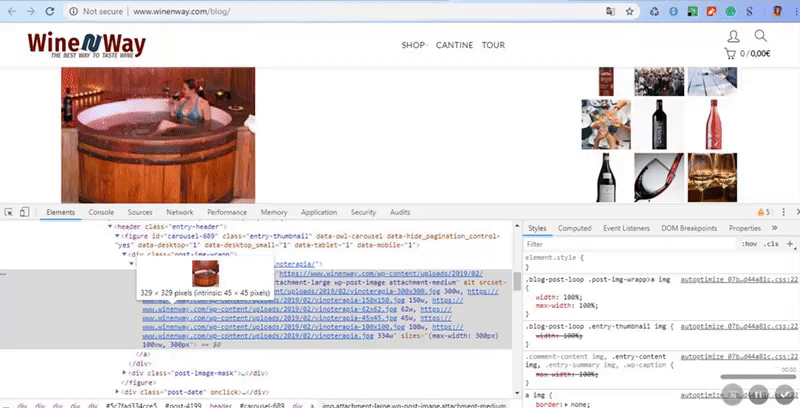Open the Memory tab
This screenshot has width=800, height=408.
tap(274, 212)
